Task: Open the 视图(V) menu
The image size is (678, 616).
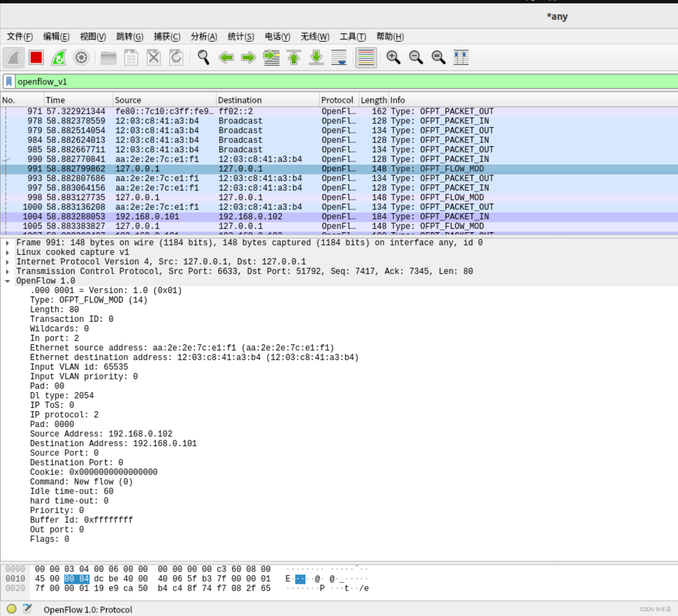Action: tap(93, 36)
